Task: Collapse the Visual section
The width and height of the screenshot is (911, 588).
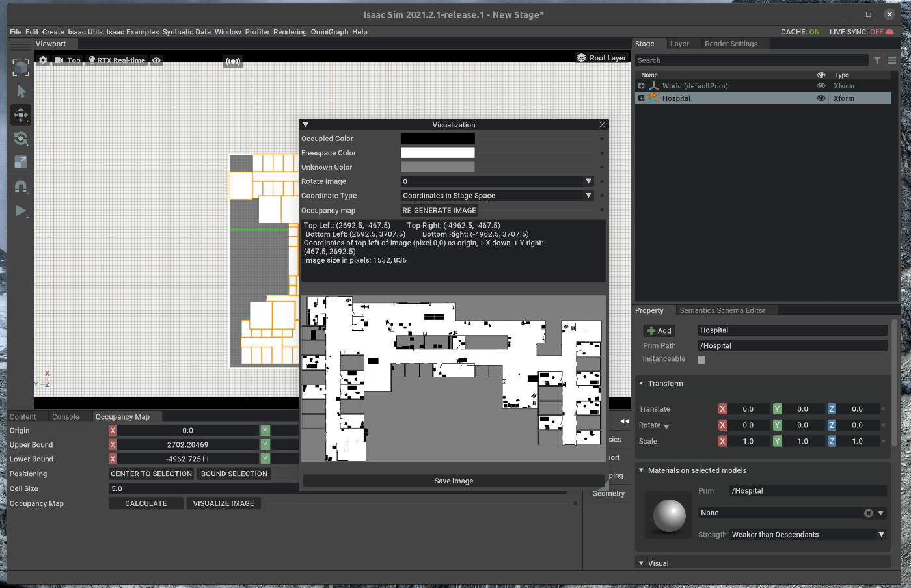Action: [x=641, y=563]
